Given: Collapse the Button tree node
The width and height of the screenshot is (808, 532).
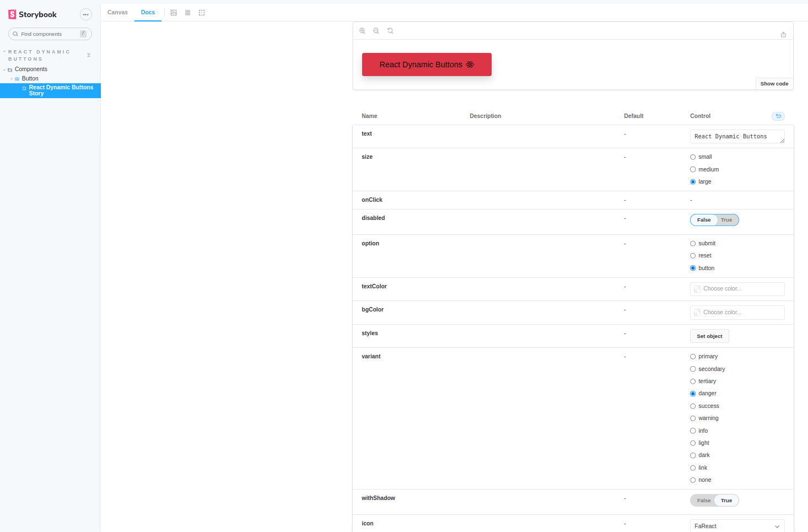Looking at the screenshot, I should [x=11, y=78].
